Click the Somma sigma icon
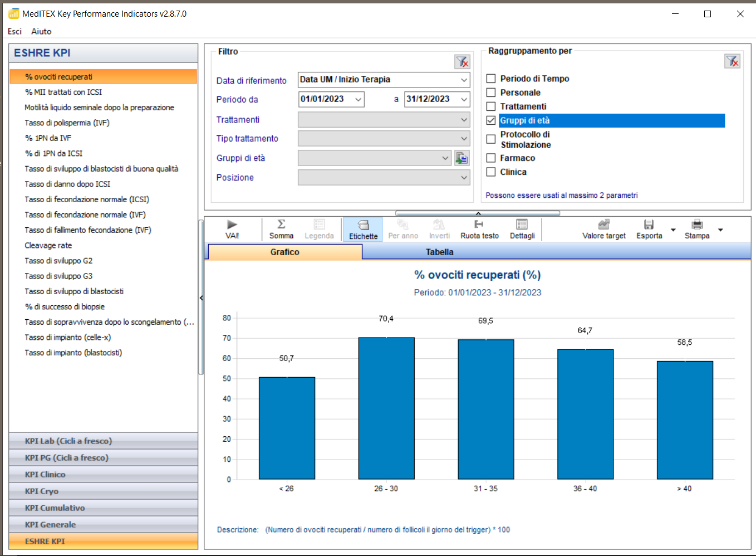The height and width of the screenshot is (556, 756). click(281, 225)
